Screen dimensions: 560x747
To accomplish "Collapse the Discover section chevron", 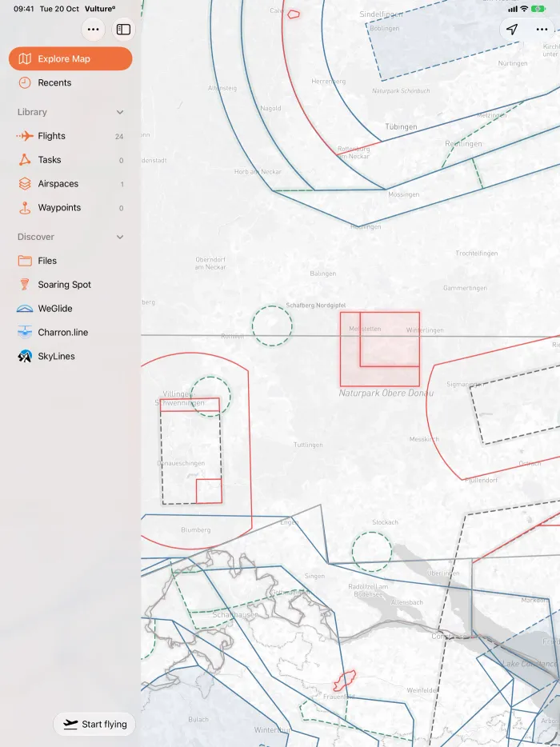I will point(120,238).
